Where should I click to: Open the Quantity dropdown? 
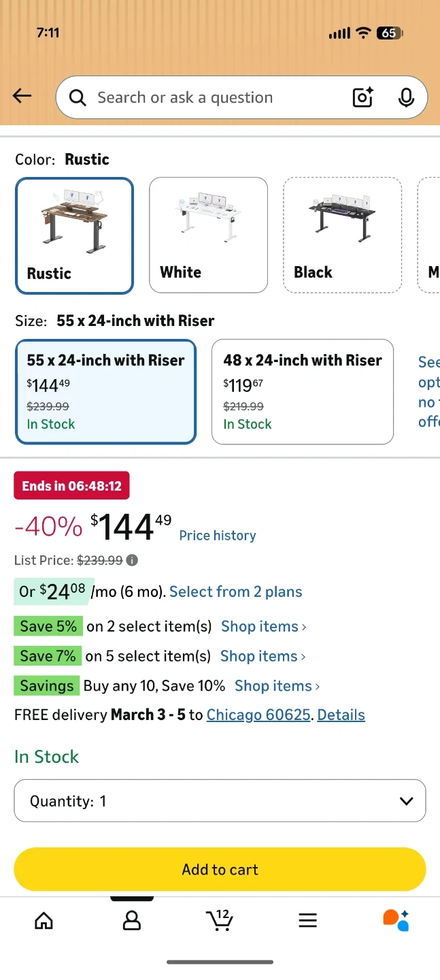[x=220, y=801]
